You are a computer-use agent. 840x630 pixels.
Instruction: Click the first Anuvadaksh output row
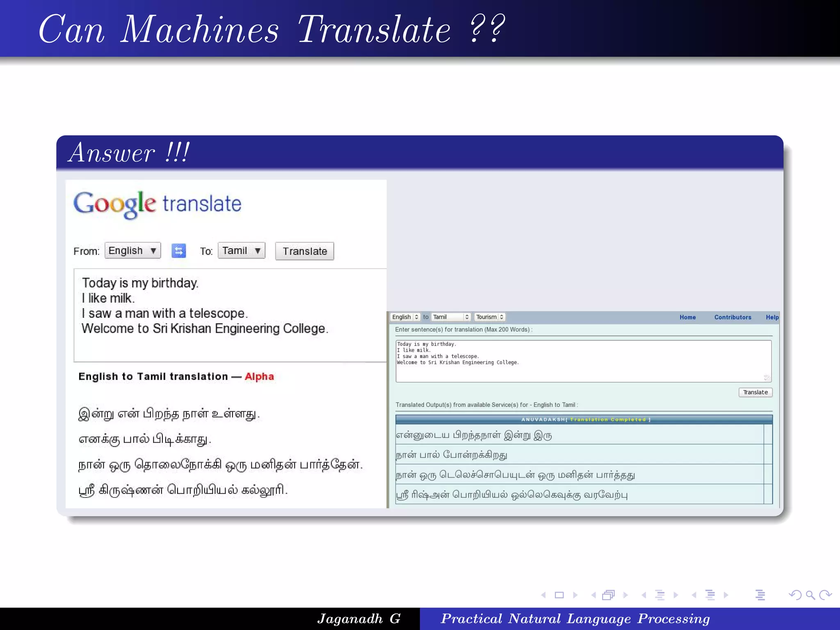click(580, 435)
